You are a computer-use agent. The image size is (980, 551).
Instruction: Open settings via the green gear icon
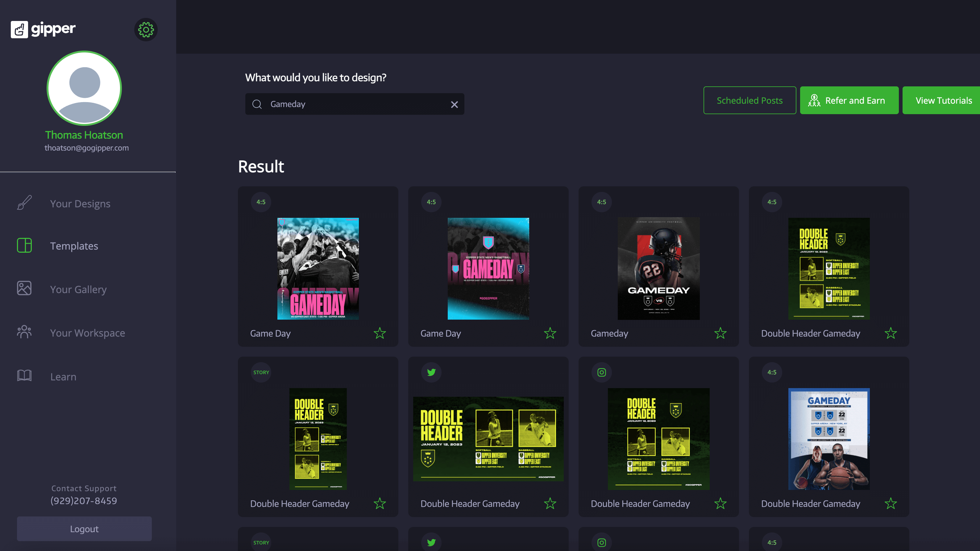pyautogui.click(x=146, y=29)
